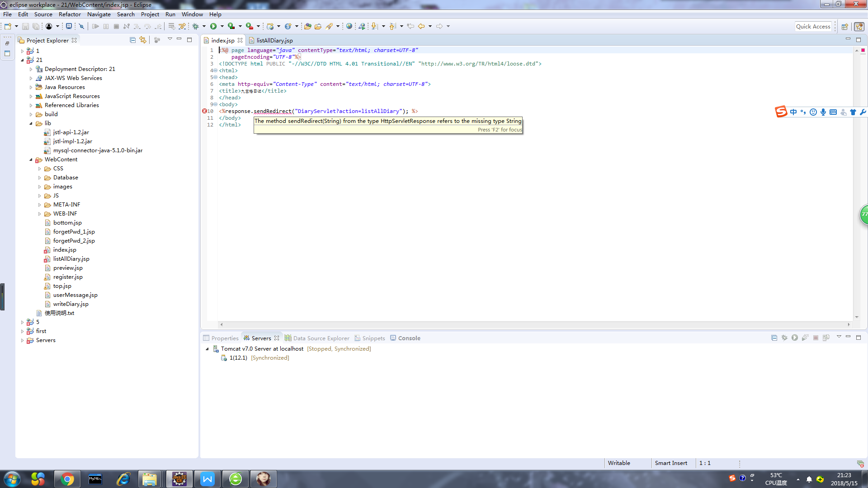Open the Window menu

click(x=192, y=14)
